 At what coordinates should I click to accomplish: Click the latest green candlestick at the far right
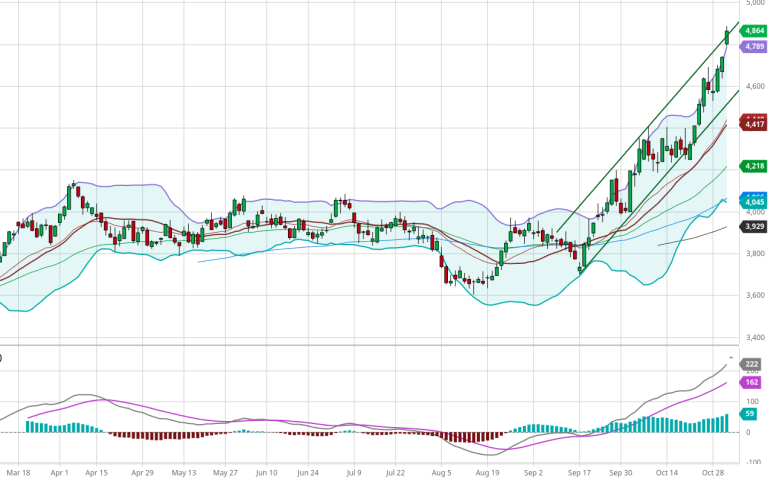[x=727, y=36]
